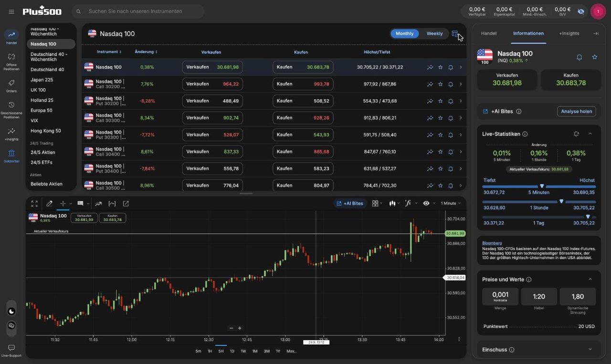
Task: Select Deutschland 40 in the instrument list
Action: coord(47,70)
